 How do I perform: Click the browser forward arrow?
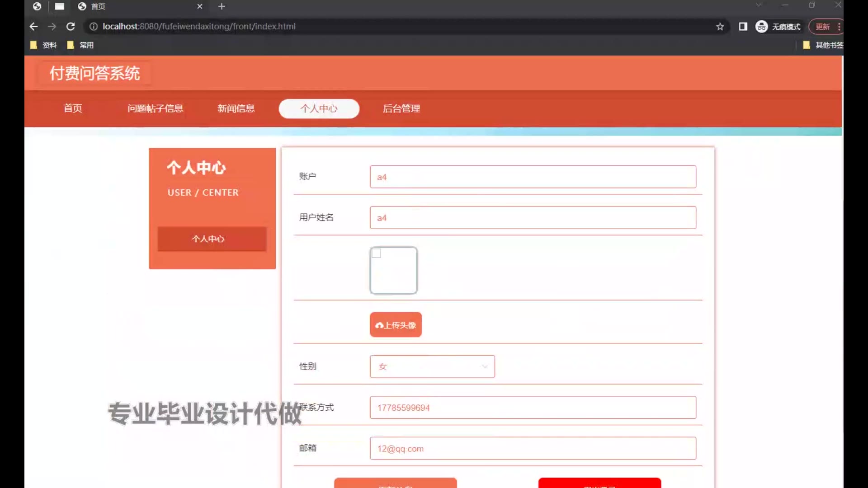[52, 27]
